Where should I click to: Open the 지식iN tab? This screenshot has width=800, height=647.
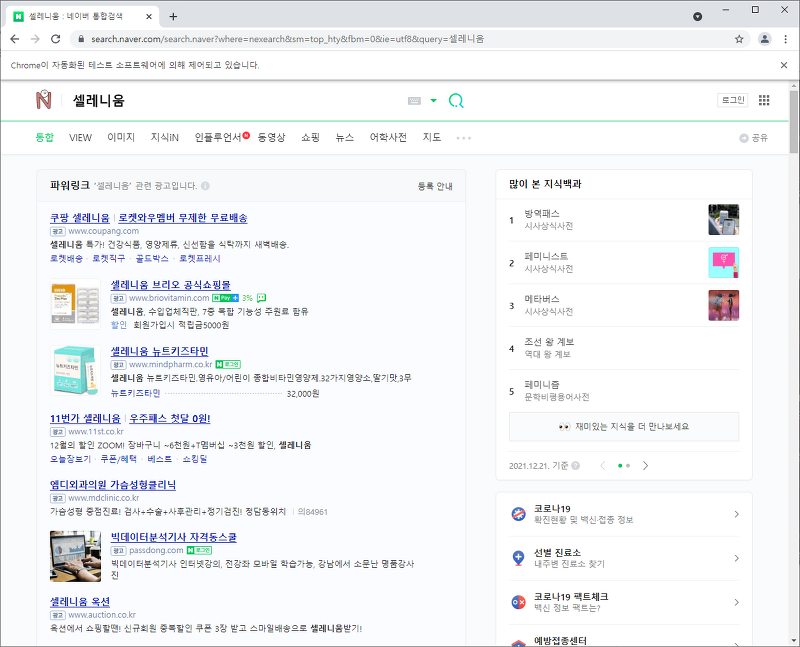click(x=164, y=137)
